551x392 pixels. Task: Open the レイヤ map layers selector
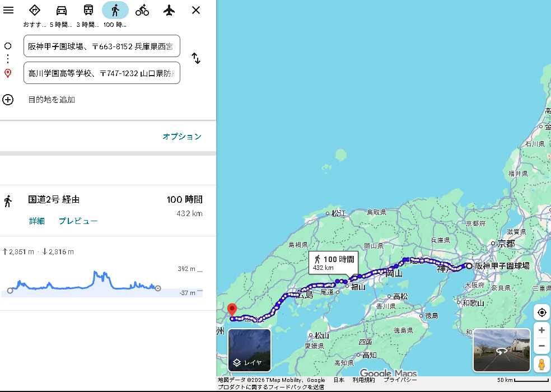point(249,350)
